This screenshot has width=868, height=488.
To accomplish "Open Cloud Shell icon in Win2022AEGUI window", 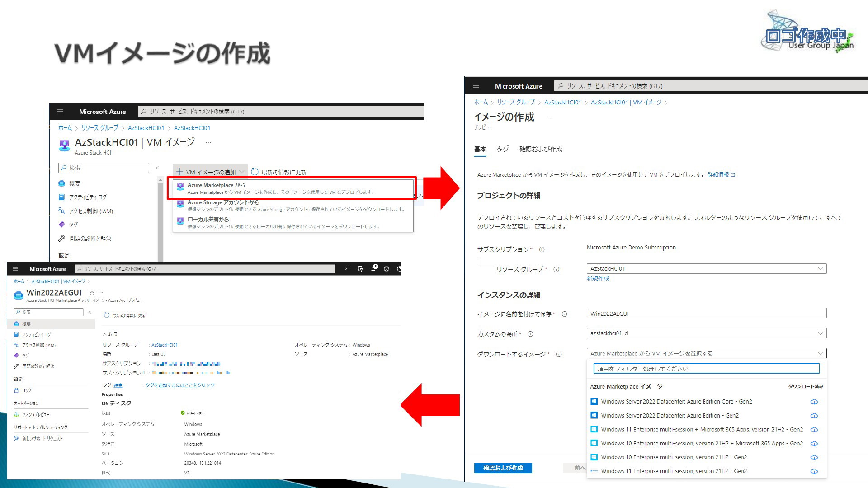I will tap(347, 269).
